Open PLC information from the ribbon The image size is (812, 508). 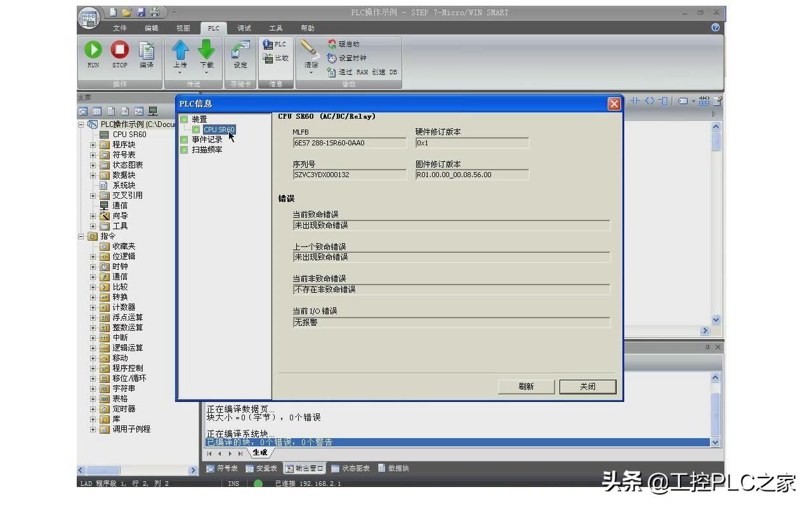click(x=275, y=44)
